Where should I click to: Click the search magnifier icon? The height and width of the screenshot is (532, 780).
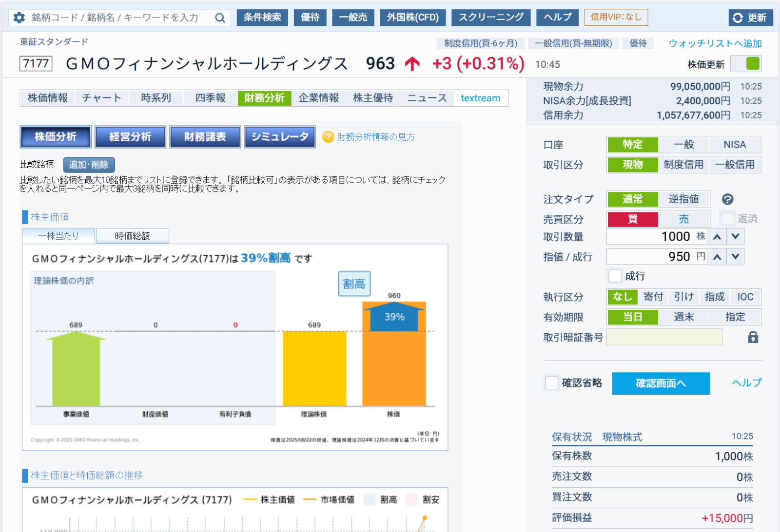(x=220, y=18)
